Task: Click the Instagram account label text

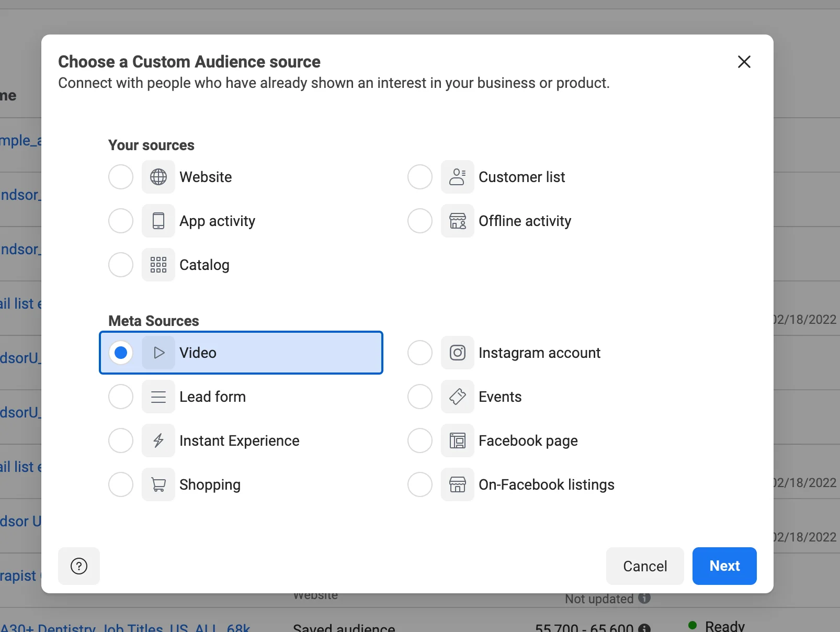Action: click(x=539, y=353)
